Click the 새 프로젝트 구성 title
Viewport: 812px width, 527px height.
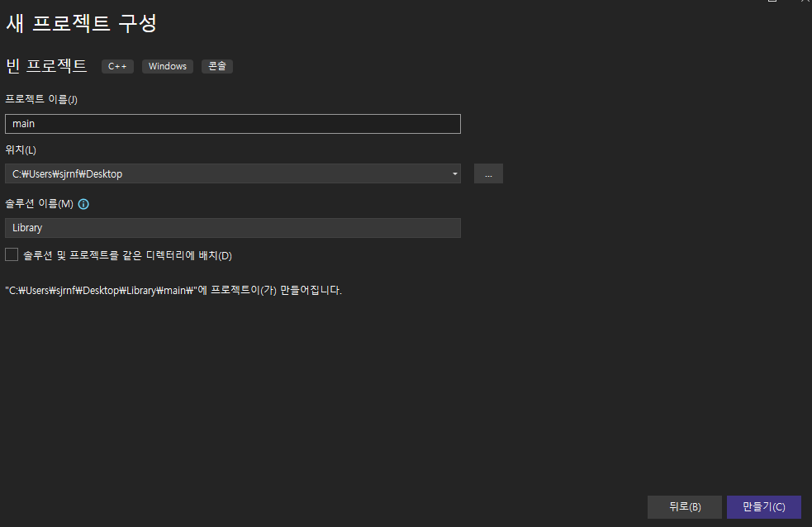[x=81, y=23]
